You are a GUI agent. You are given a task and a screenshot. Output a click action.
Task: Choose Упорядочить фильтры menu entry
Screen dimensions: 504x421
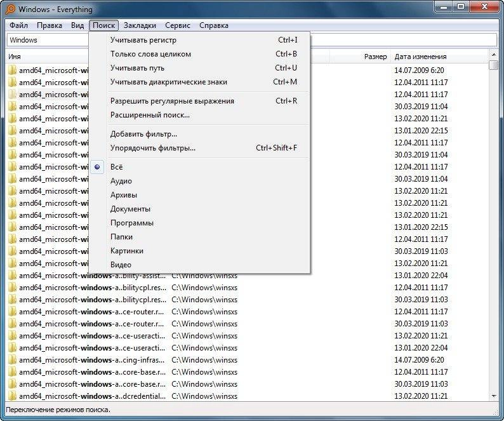point(199,148)
